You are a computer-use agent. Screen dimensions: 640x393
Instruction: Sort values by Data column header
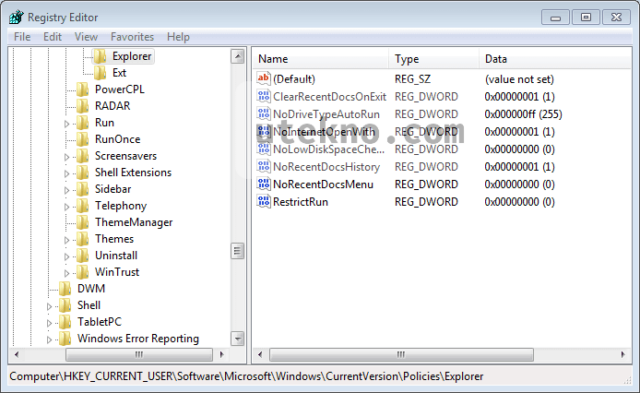click(555, 59)
